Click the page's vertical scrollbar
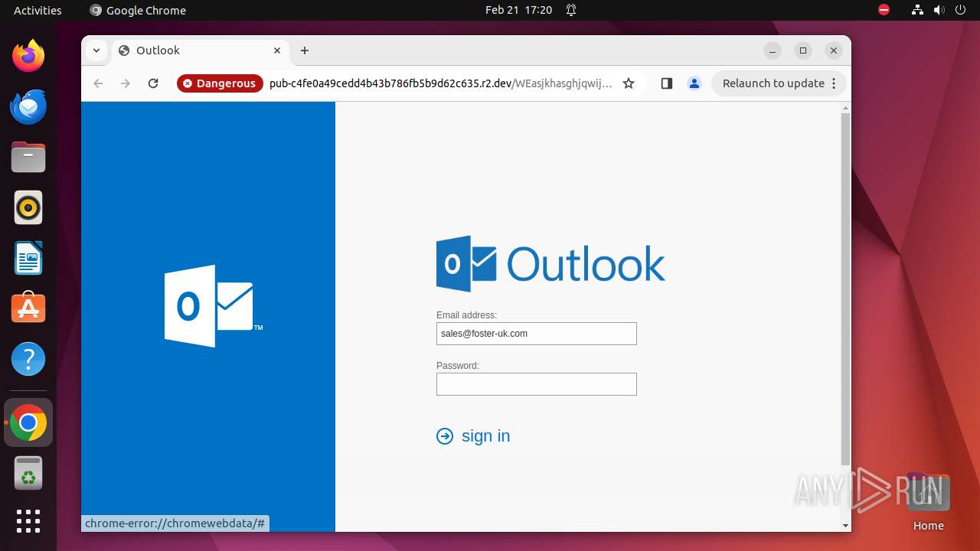The height and width of the screenshot is (551, 980). [845, 289]
